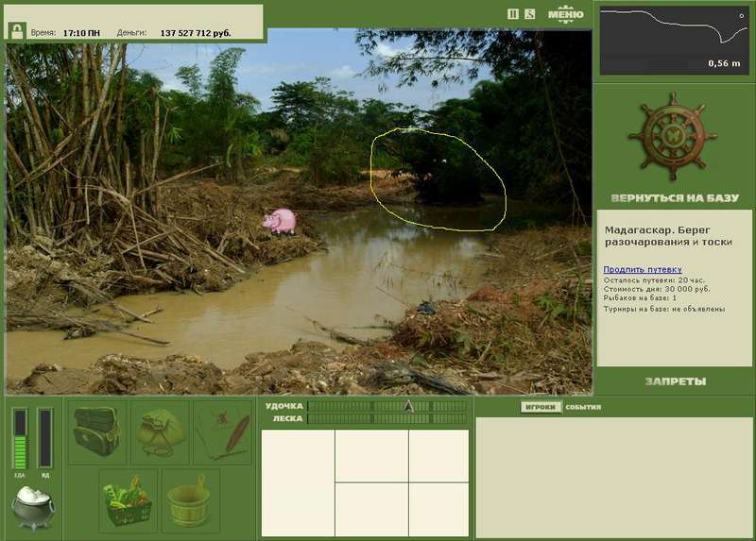
Task: Click the depth profile chart
Action: pyautogui.click(x=674, y=38)
